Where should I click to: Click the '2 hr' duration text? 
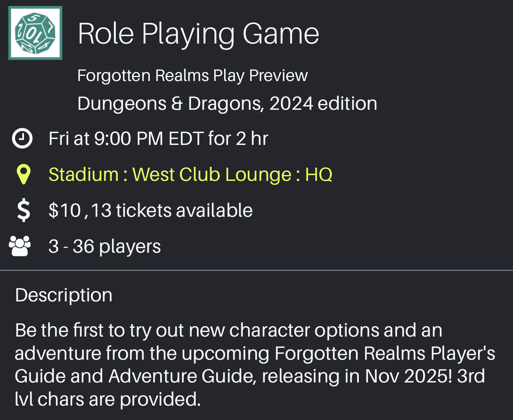(252, 139)
